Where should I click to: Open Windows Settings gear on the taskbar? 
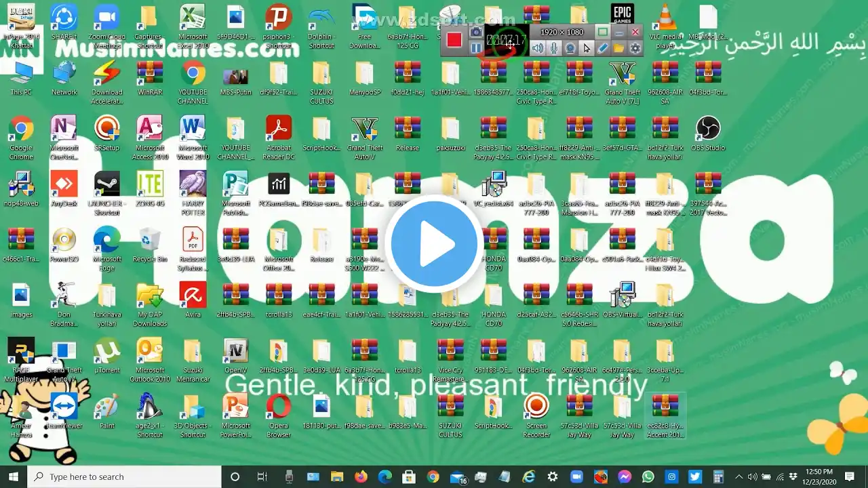coord(553,476)
